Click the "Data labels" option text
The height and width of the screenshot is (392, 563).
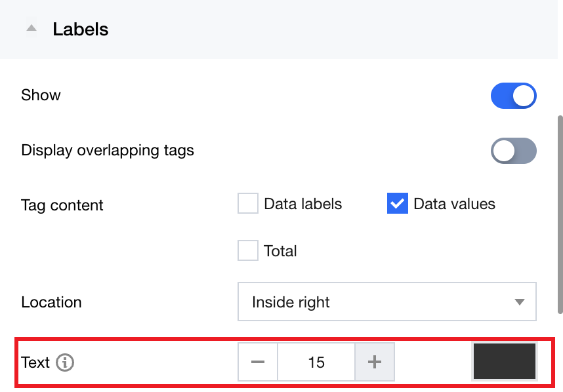[x=302, y=204]
